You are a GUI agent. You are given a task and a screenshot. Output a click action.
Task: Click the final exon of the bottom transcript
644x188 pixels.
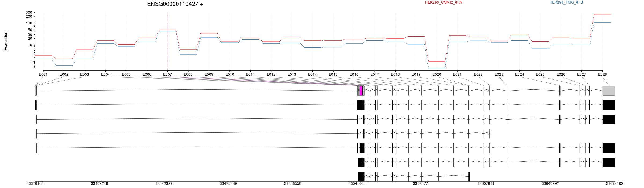469,176
